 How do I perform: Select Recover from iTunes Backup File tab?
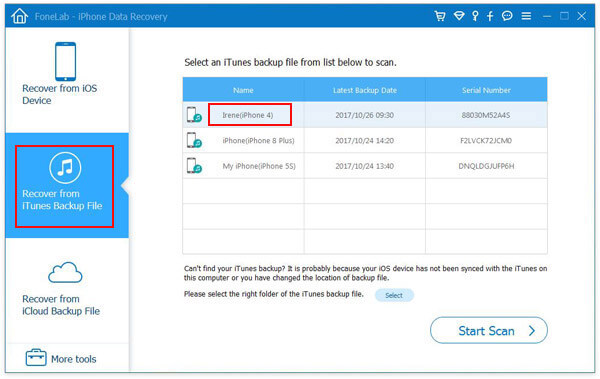67,185
